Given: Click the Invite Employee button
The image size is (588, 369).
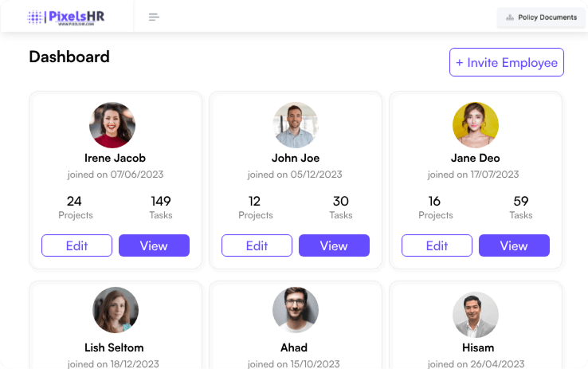Looking at the screenshot, I should [506, 62].
